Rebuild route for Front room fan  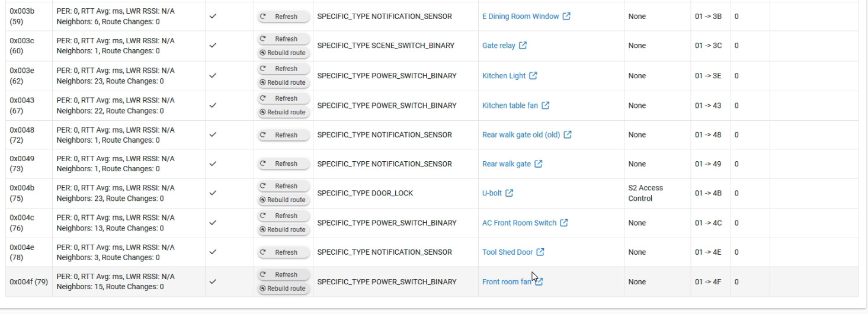[283, 289]
